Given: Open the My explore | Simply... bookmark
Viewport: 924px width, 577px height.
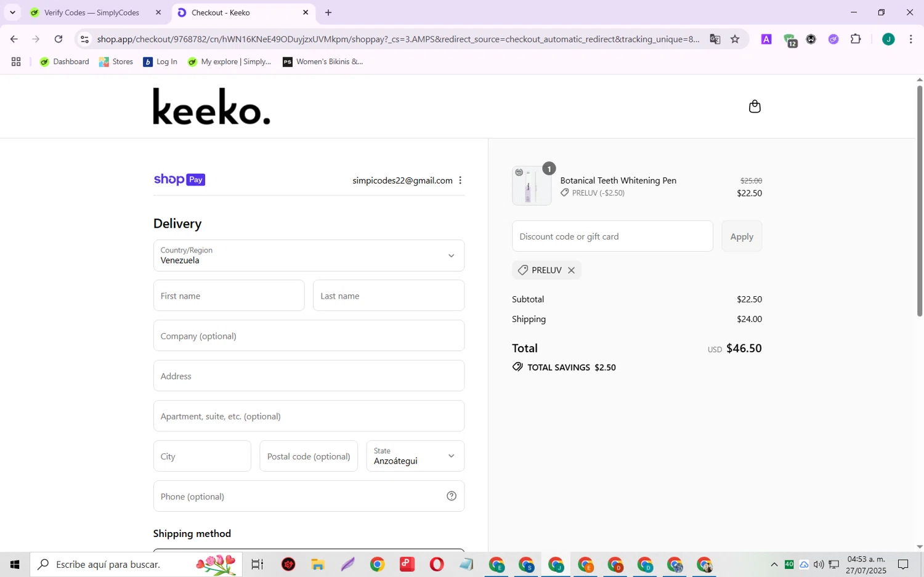Looking at the screenshot, I should point(229,62).
